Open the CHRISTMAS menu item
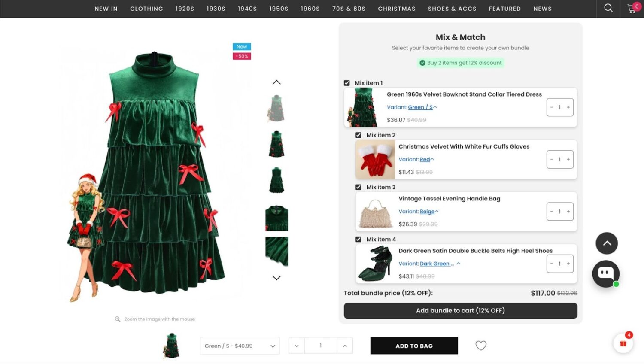Screen dimensions: 644x364 pyautogui.click(x=396, y=9)
